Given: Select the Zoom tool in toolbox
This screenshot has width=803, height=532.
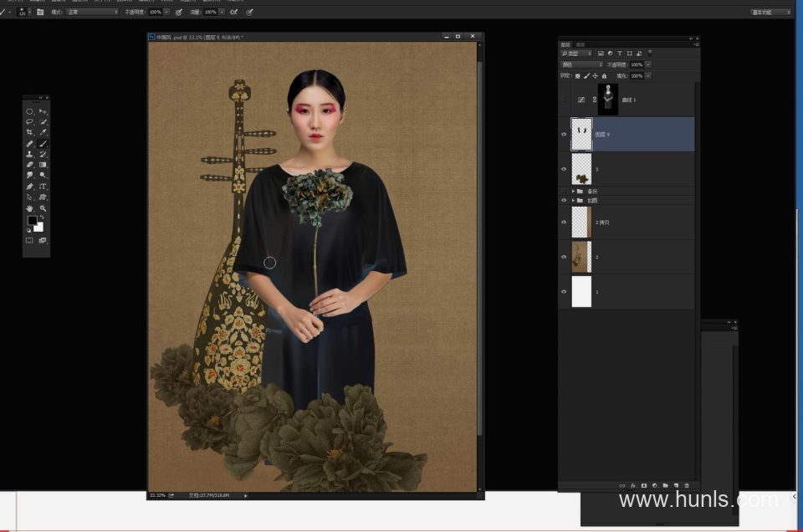Looking at the screenshot, I should [x=43, y=208].
